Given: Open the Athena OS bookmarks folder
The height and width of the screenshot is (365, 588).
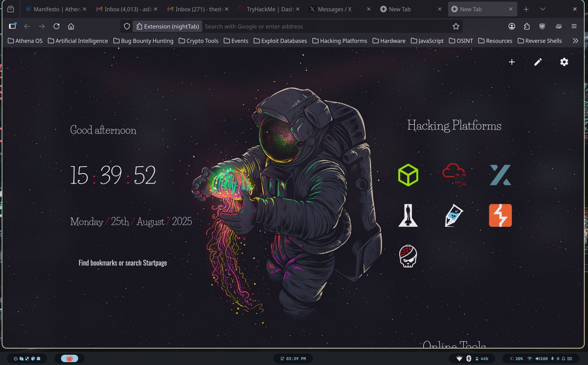Looking at the screenshot, I should tap(25, 41).
